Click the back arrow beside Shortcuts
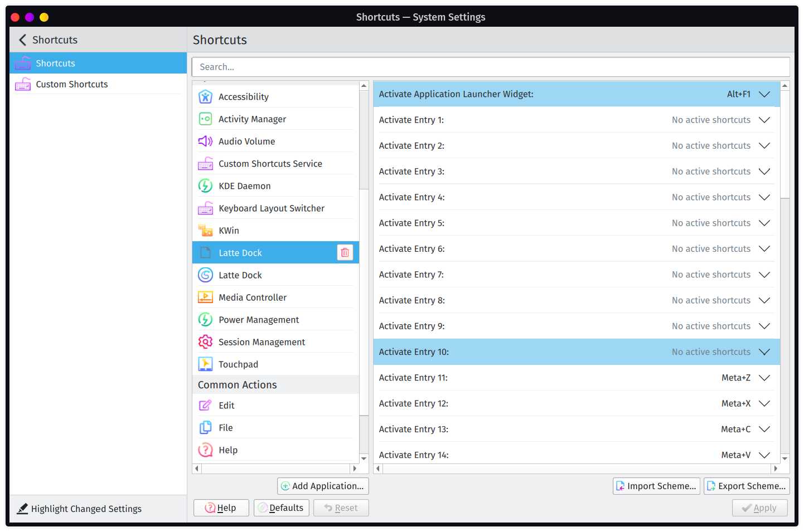Screen dimensions: 804x532 tap(22, 40)
